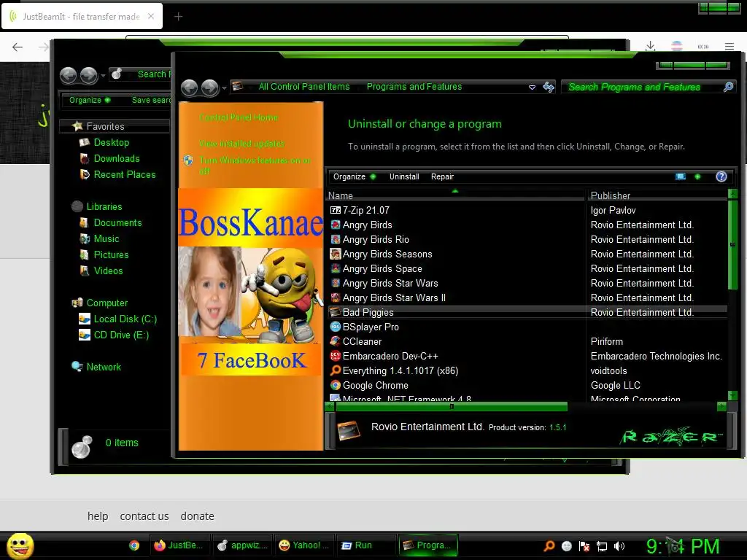Viewport: 747px width, 560px height.
Task: Click the CCleaner program icon
Action: [x=336, y=341]
